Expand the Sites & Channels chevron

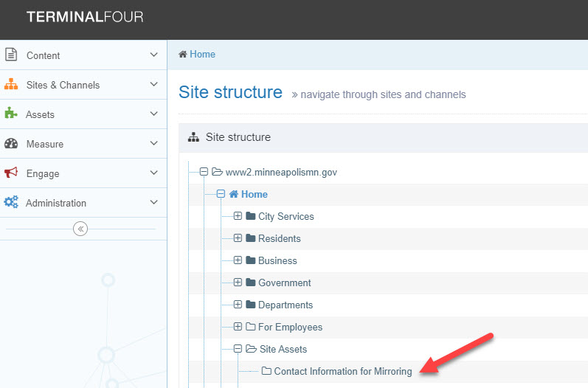click(153, 84)
